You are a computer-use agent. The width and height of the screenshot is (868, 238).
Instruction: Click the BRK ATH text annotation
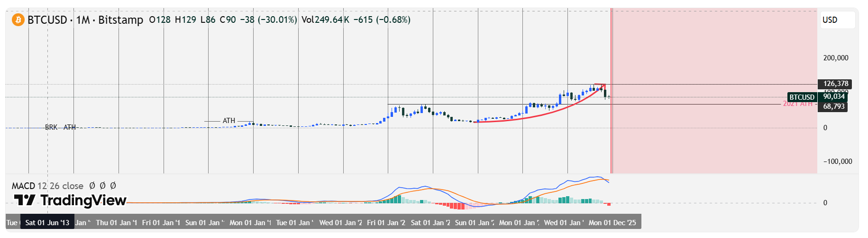click(60, 127)
